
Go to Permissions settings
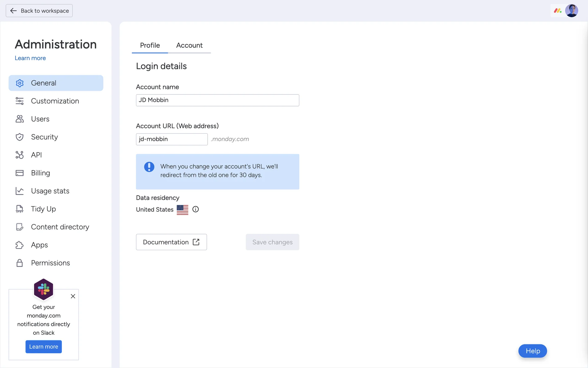click(50, 263)
